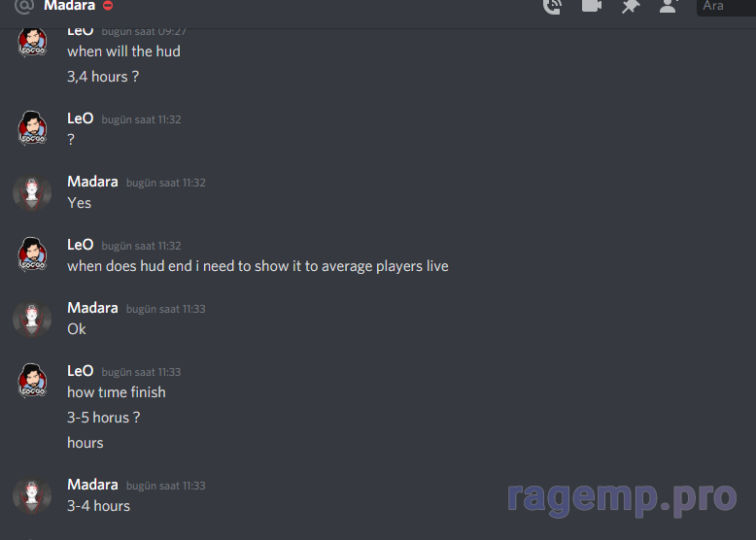Viewport: 756px width, 540px height.
Task: Open Madara's avatar beside the Yes message
Action: 32,192
